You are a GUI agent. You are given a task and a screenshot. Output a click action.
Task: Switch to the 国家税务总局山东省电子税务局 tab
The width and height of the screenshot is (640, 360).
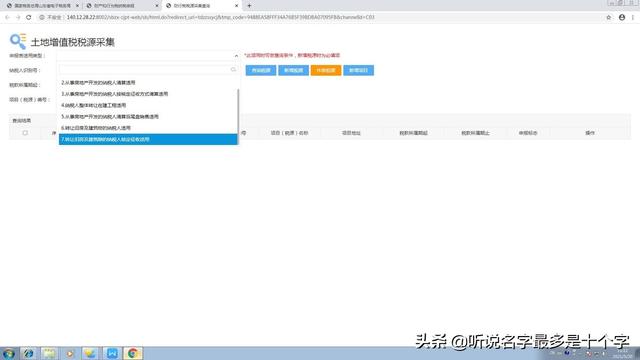click(42, 6)
